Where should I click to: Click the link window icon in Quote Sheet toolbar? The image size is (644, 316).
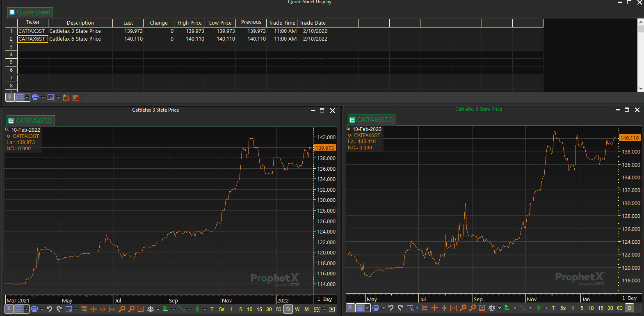[51, 97]
